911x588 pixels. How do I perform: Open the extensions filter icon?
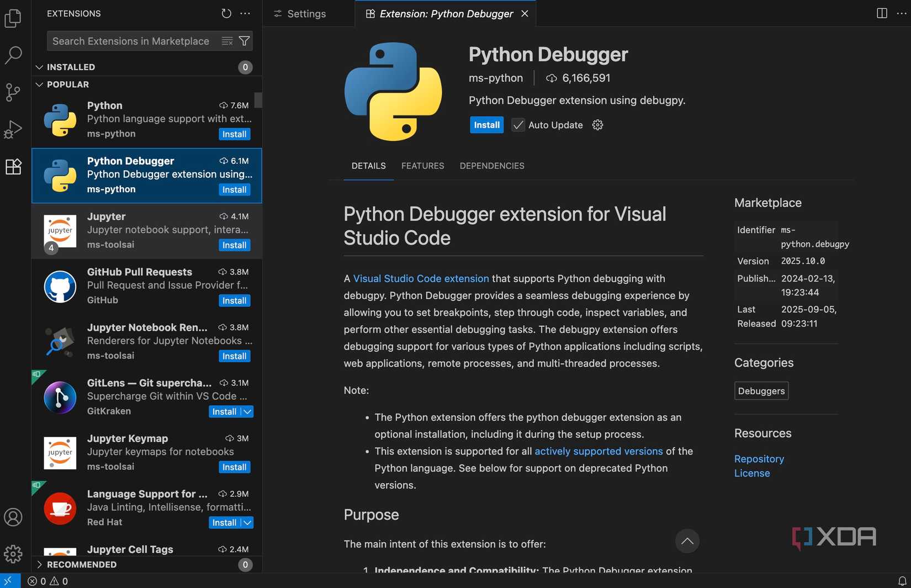(243, 41)
